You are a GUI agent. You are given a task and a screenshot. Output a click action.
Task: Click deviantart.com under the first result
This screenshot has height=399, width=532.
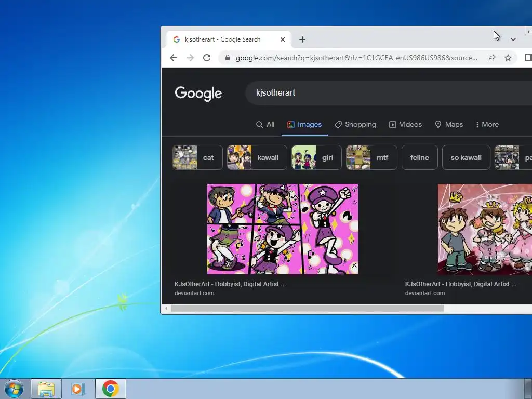click(x=194, y=293)
